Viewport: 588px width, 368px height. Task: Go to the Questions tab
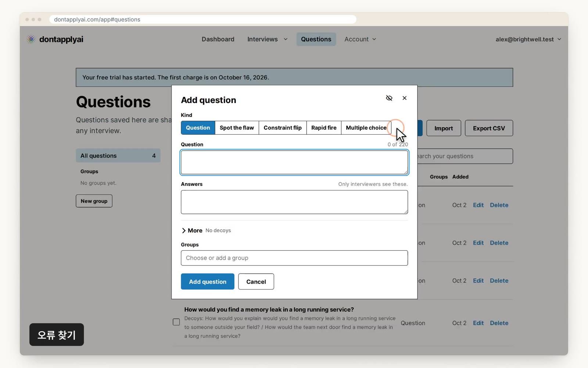(x=316, y=39)
